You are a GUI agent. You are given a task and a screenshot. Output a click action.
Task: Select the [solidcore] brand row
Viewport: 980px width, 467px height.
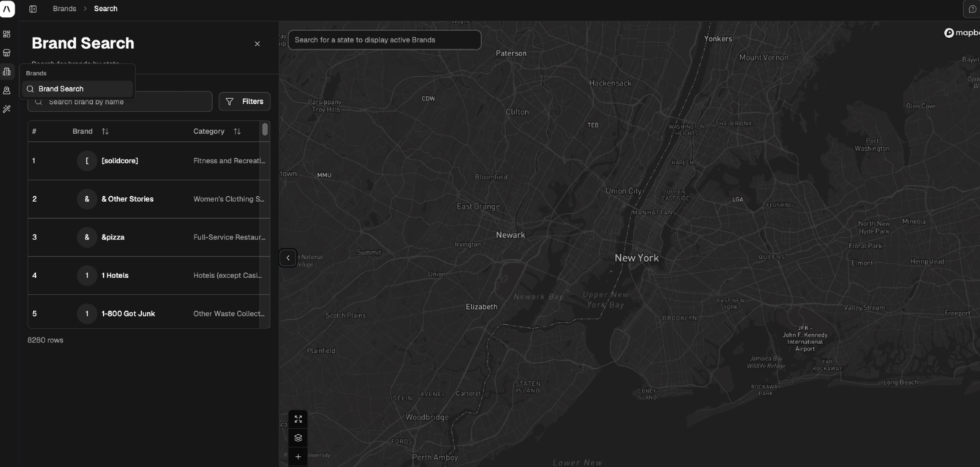pos(148,161)
